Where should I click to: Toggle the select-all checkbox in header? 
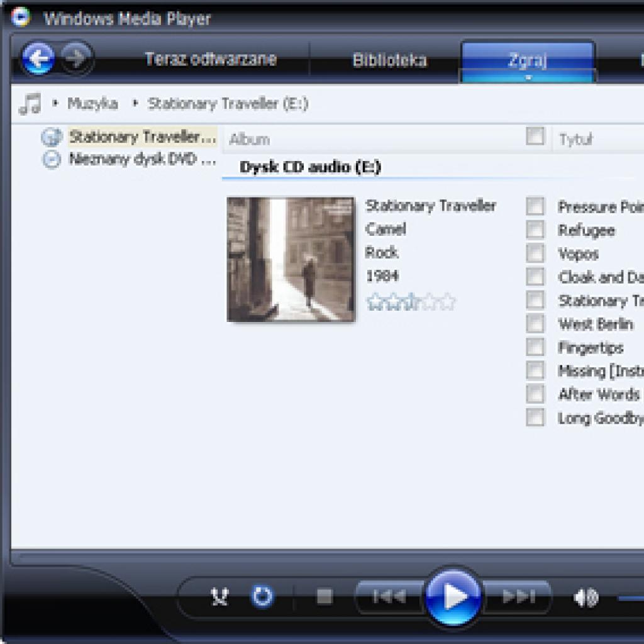tap(535, 136)
